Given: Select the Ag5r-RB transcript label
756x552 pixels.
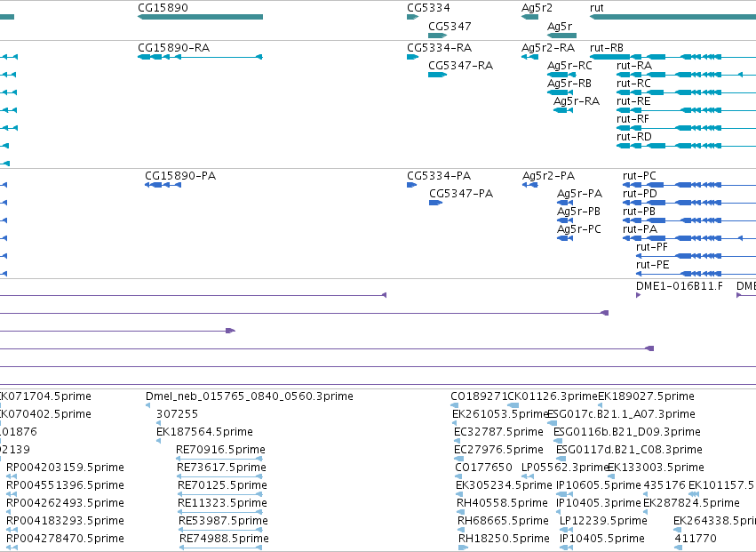Looking at the screenshot, I should point(569,84).
